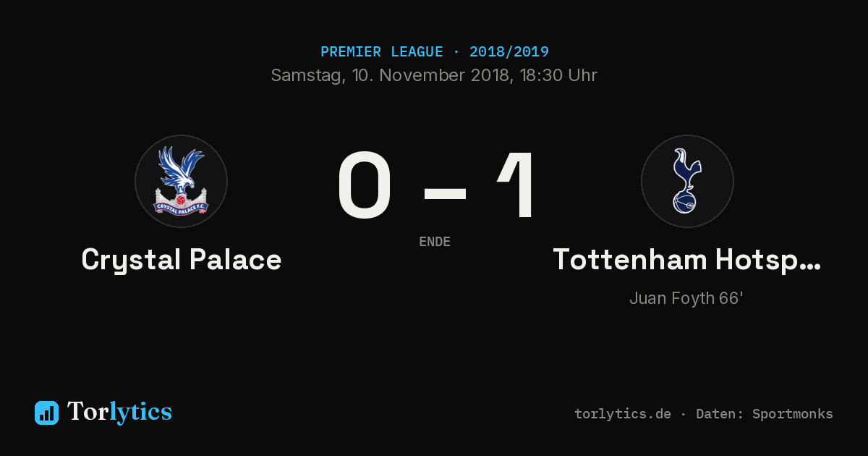Screen dimensions: 868x456
Task: Click the 2018/2019 season text
Action: point(509,52)
